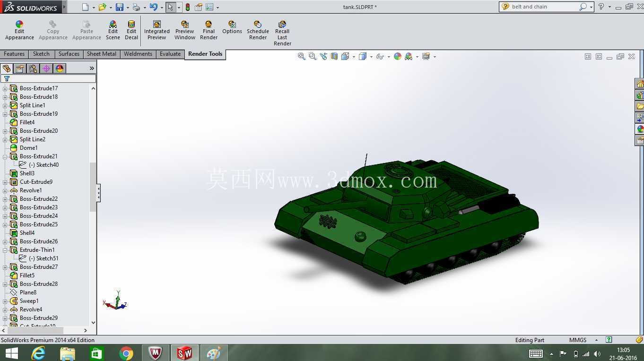This screenshot has height=361, width=644.
Task: Collapse the feature tree panel with its side handle
Action: point(98,193)
